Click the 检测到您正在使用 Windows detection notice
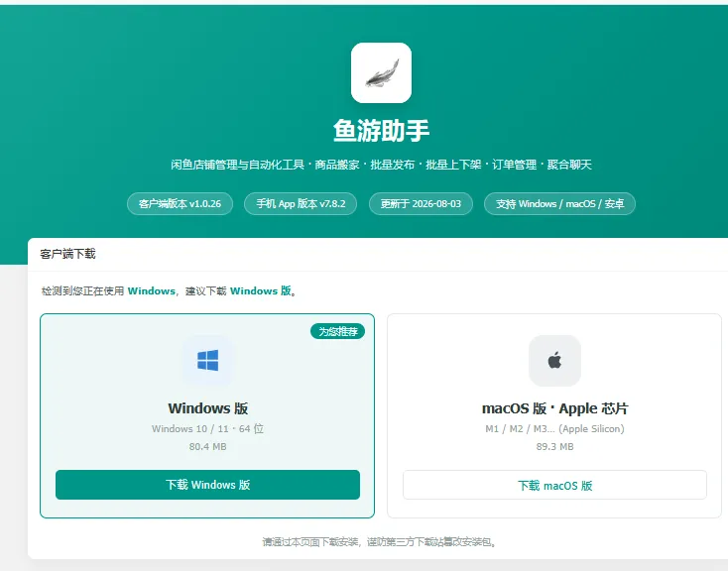 point(169,291)
